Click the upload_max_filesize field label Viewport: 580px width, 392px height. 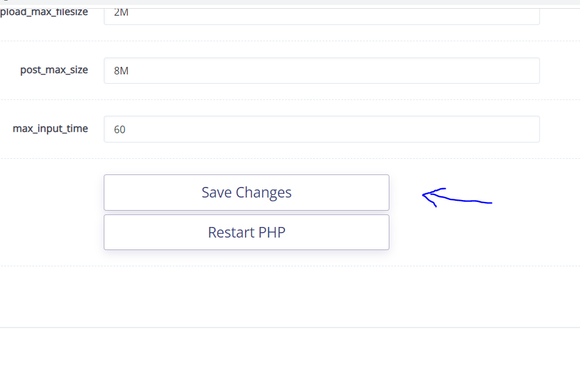[x=44, y=10]
